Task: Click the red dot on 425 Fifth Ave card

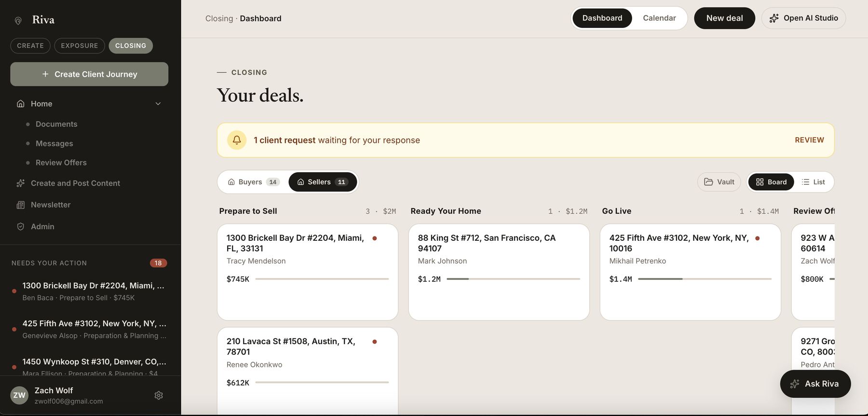Action: (x=758, y=238)
